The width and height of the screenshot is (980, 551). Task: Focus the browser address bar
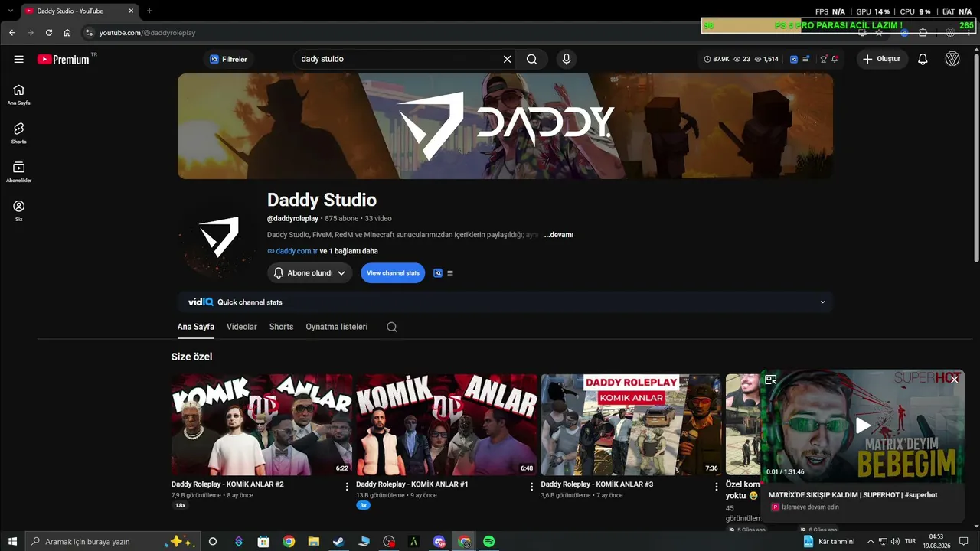(x=475, y=33)
